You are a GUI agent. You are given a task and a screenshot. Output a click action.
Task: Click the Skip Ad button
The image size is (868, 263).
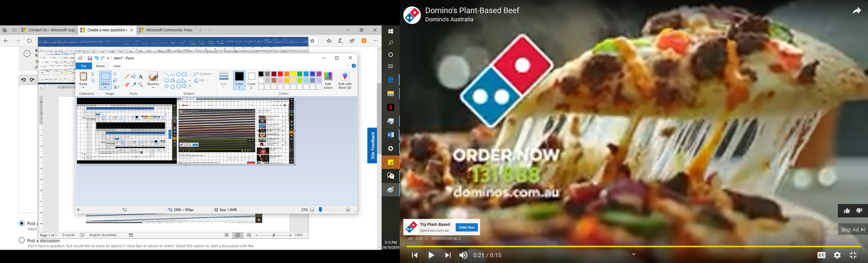coord(853,230)
